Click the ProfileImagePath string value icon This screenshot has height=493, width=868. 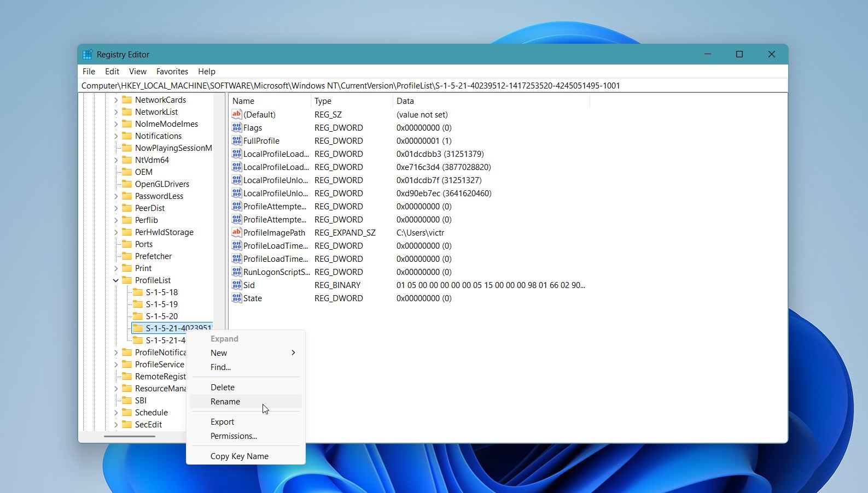pyautogui.click(x=236, y=232)
